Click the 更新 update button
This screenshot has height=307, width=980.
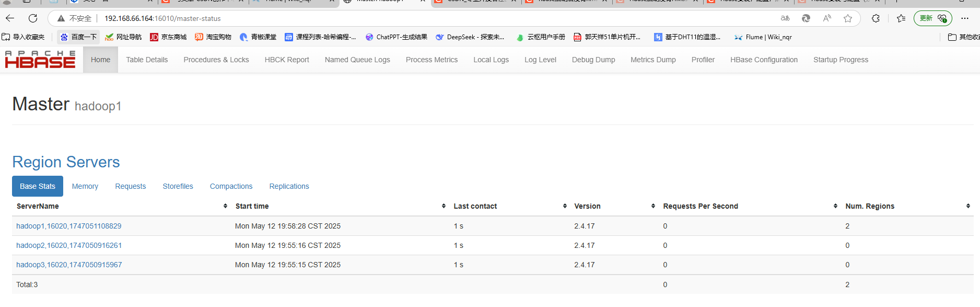932,18
